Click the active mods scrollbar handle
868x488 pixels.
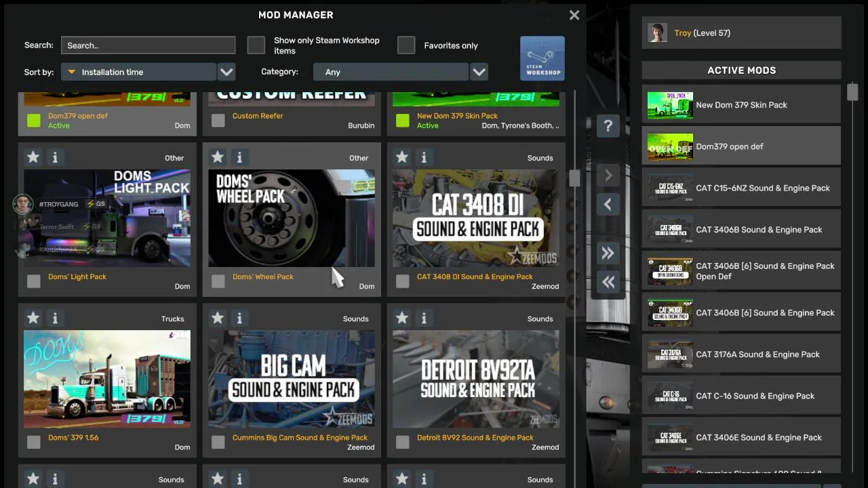(x=852, y=92)
